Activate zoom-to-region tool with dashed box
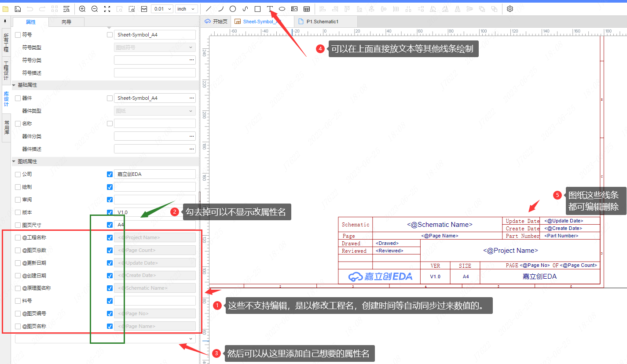627x364 pixels. [x=132, y=8]
